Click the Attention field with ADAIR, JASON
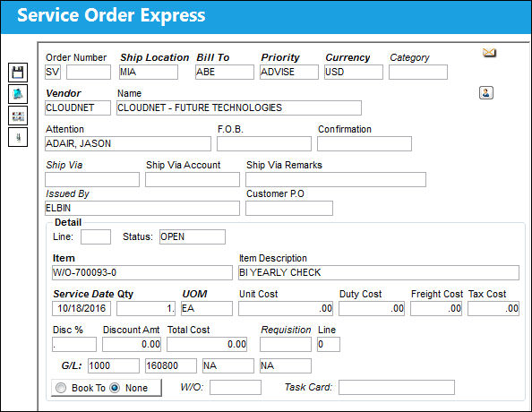 (128, 143)
